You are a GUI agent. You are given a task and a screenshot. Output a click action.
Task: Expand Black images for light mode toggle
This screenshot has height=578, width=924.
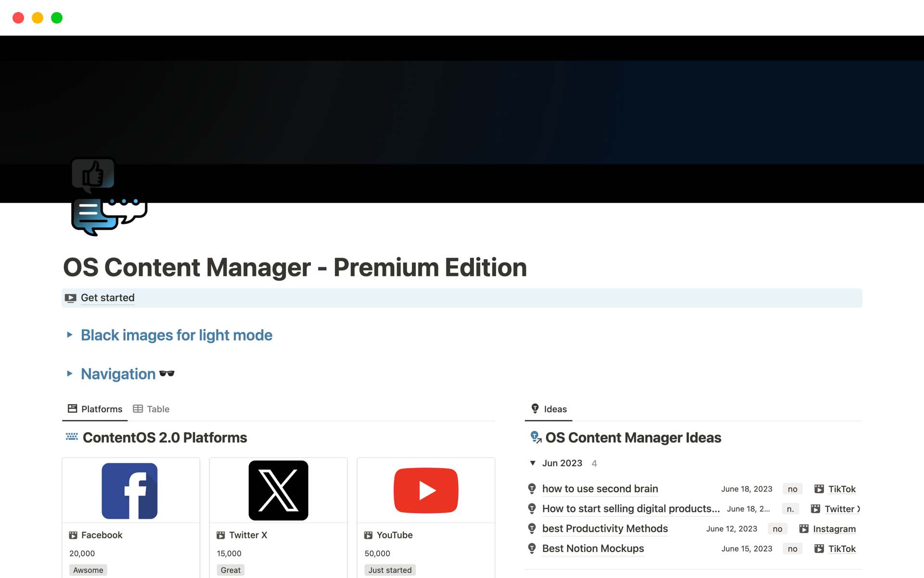70,335
